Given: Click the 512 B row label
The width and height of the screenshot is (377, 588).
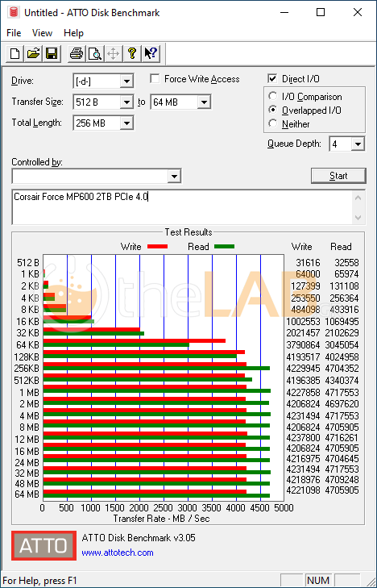Looking at the screenshot, I should 27,262.
